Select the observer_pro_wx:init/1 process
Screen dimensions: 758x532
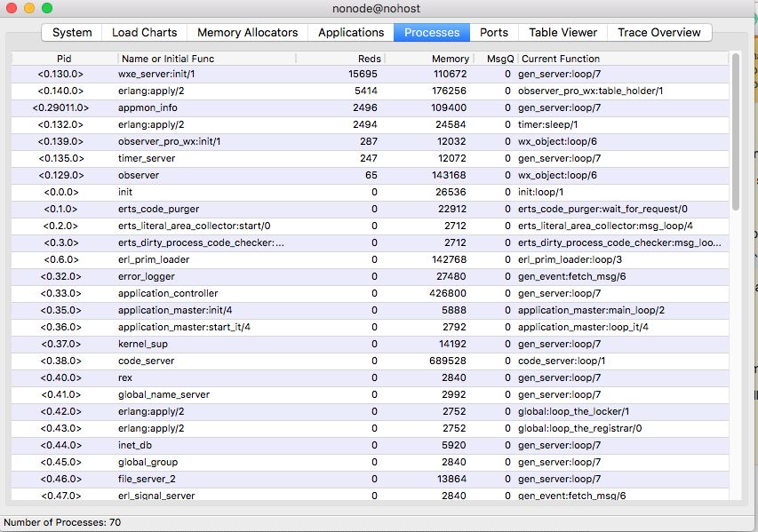coord(370,141)
